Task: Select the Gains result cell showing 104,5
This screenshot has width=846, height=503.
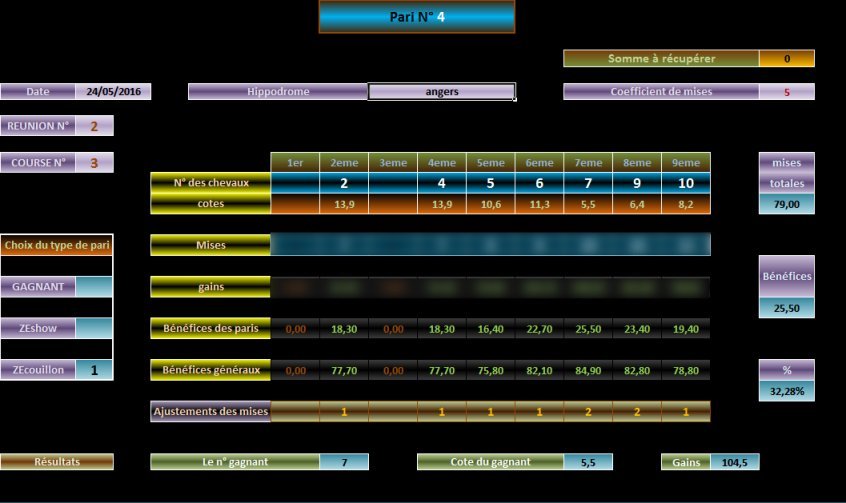Action: tap(737, 462)
